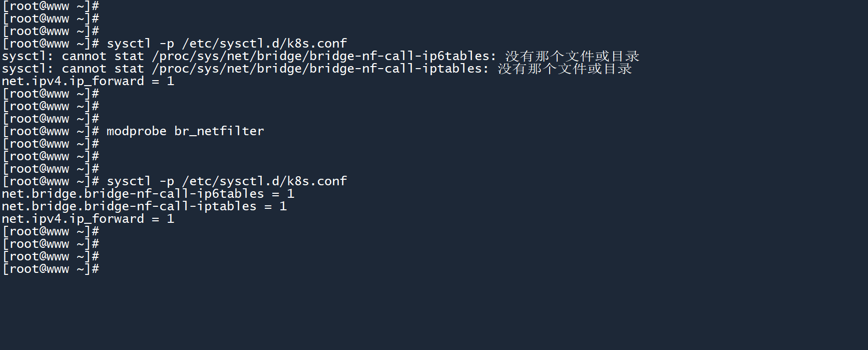
Task: Click the first sysctl -p command word
Action: pyautogui.click(x=129, y=44)
